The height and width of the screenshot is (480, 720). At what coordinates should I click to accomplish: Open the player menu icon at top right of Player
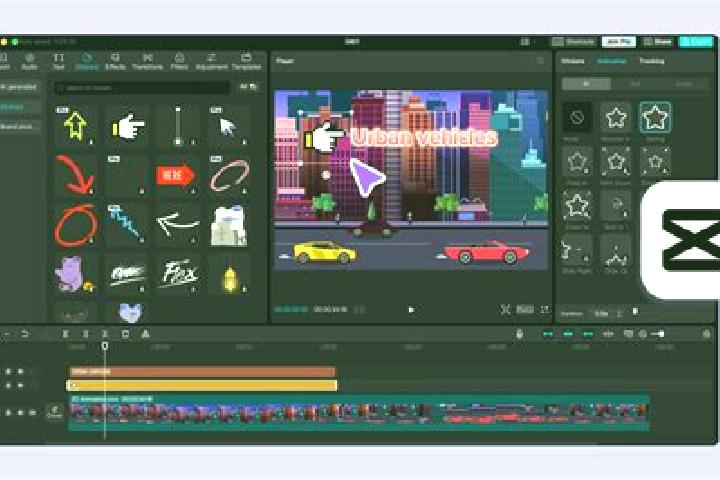(x=540, y=61)
